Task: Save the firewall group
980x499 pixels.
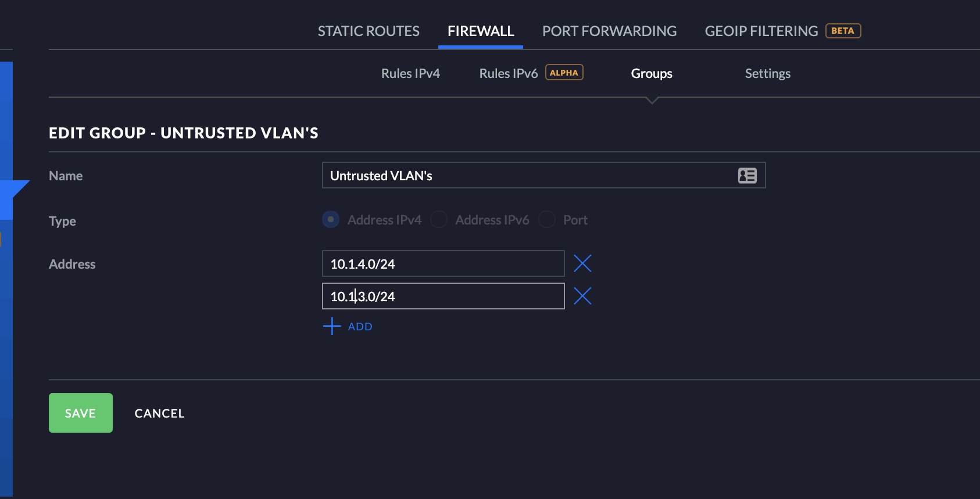Action: point(81,413)
